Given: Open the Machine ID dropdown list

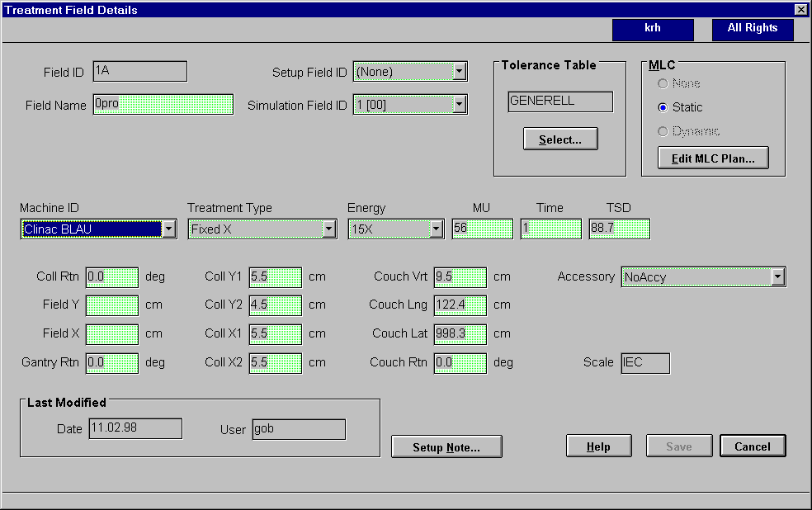Looking at the screenshot, I should tap(168, 229).
